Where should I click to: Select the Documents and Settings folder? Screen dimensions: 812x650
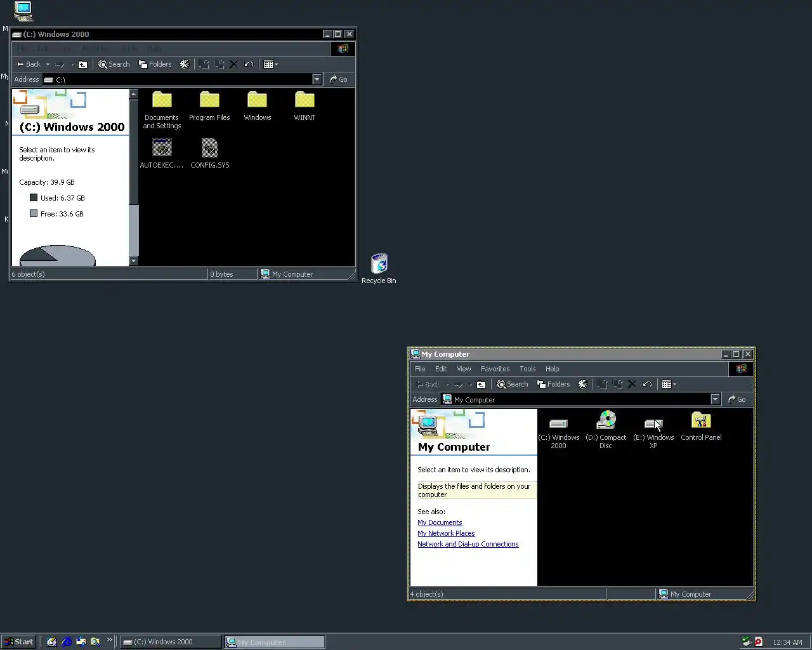click(x=162, y=110)
